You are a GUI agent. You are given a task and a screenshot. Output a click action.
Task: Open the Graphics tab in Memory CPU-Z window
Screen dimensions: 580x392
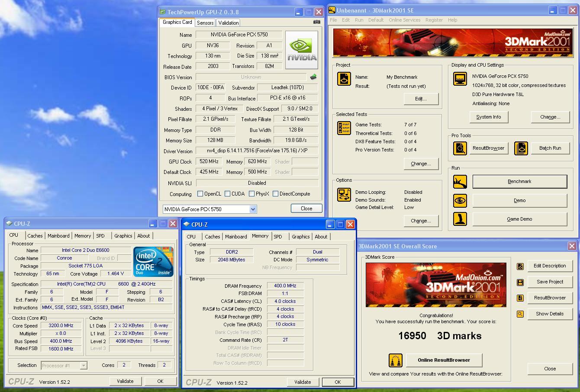(x=300, y=237)
